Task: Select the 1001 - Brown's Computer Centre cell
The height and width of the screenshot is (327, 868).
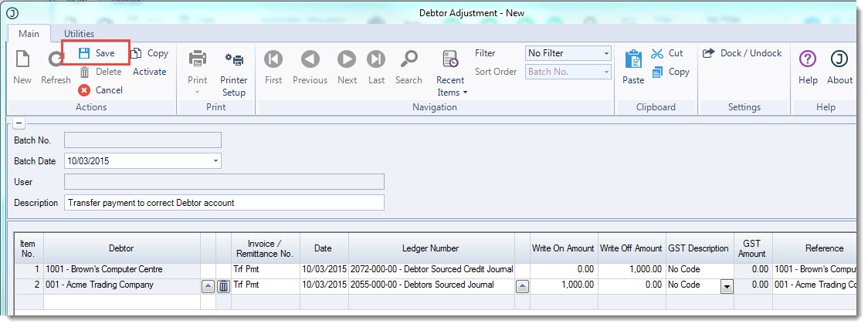Action: pyautogui.click(x=122, y=269)
